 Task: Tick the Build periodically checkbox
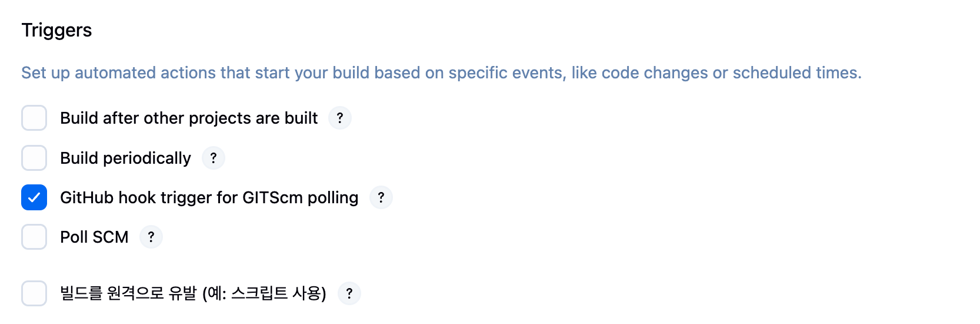pos(34,158)
